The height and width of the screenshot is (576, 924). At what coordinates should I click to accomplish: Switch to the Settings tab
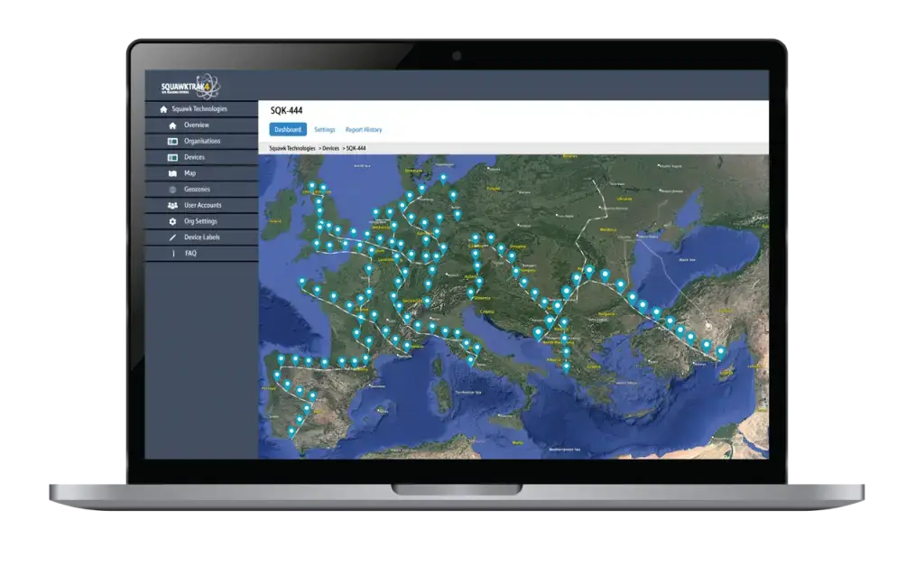pyautogui.click(x=325, y=130)
